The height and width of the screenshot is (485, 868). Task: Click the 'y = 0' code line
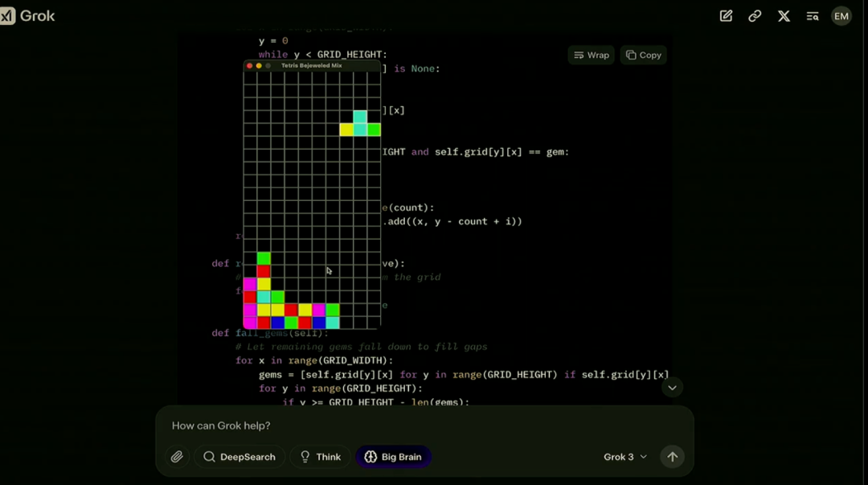click(x=273, y=40)
